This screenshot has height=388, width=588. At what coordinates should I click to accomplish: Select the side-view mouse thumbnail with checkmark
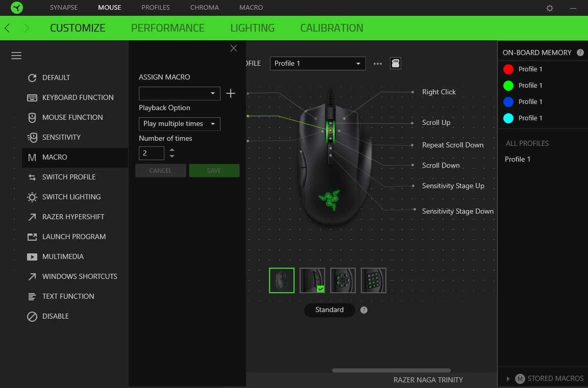pyautogui.click(x=312, y=280)
